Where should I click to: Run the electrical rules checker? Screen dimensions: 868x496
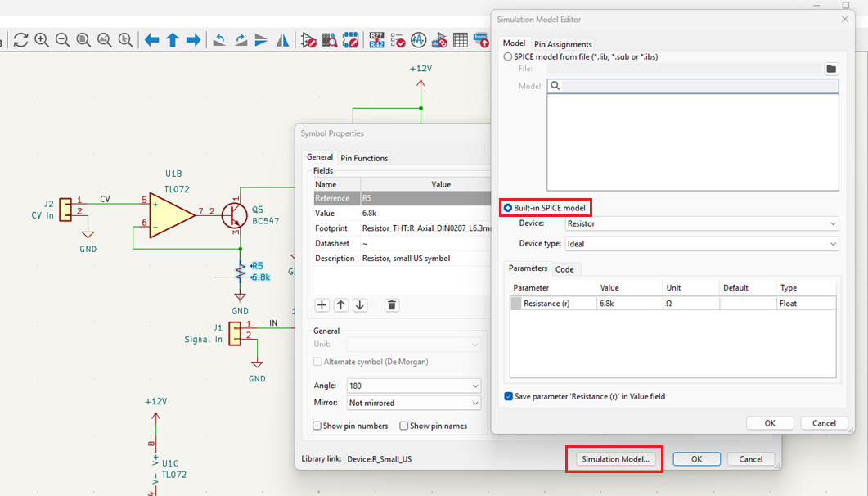coord(398,40)
